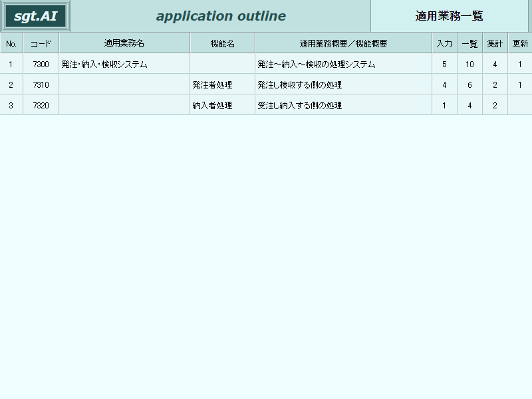Image resolution: width=532 pixels, height=399 pixels.
Task: Click 集計 count 2 in row 7320
Action: coord(495,106)
